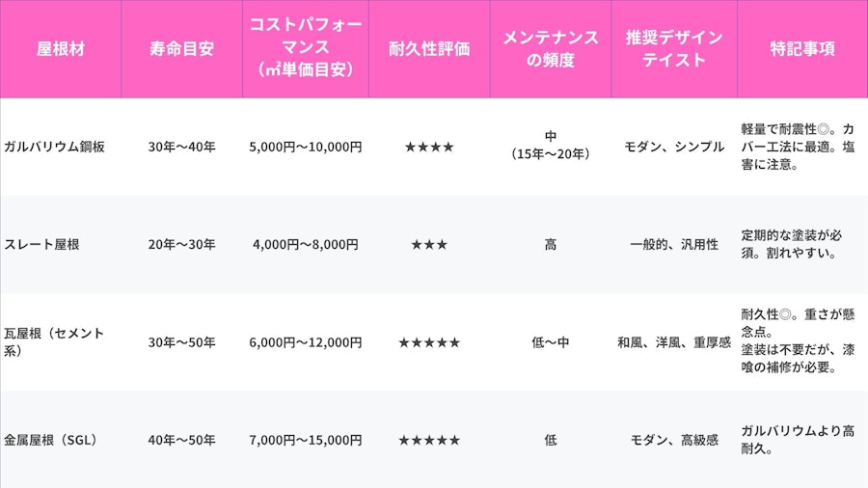Select the three-star durability rating
The height and width of the screenshot is (488, 868).
[429, 245]
